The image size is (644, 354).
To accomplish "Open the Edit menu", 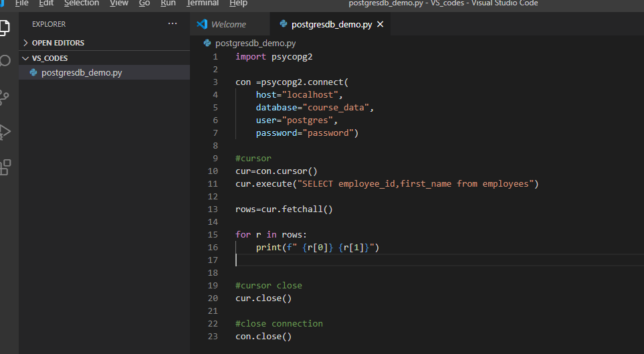I will tap(46, 3).
